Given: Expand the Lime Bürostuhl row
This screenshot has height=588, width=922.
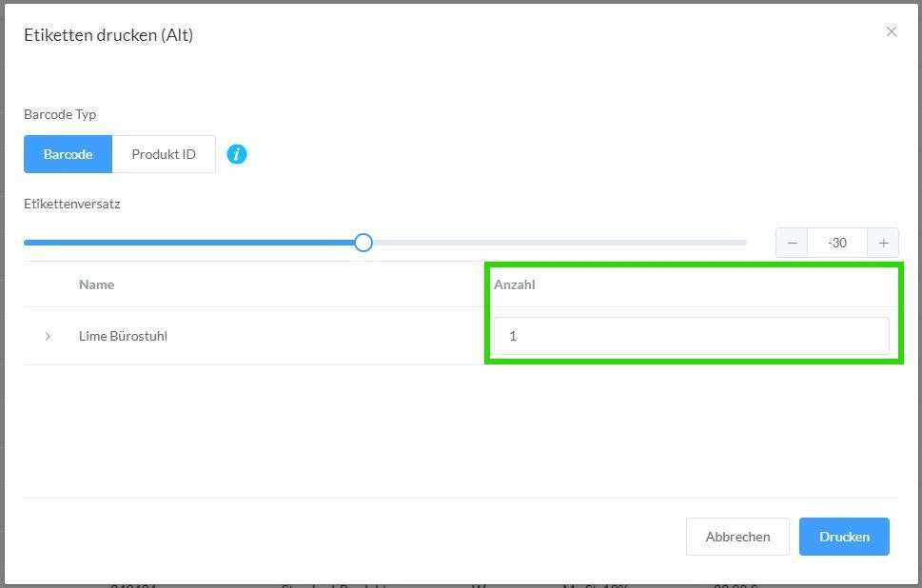Looking at the screenshot, I should [x=48, y=336].
